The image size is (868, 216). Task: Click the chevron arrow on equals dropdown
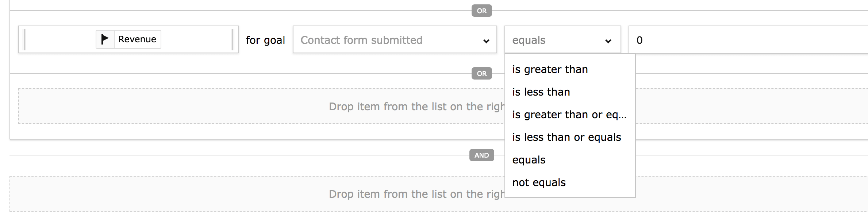pos(608,41)
